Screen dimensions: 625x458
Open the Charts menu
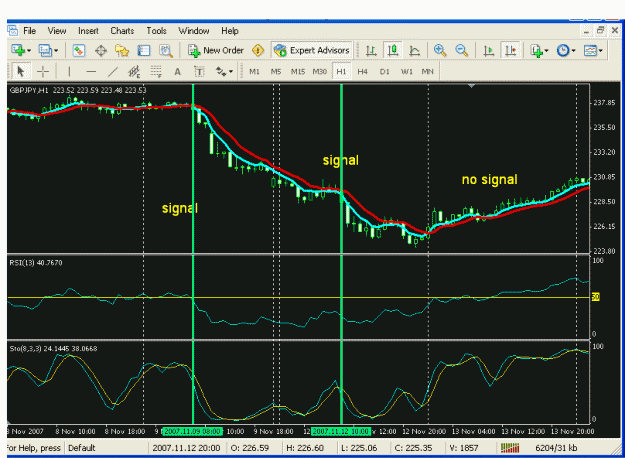122,31
